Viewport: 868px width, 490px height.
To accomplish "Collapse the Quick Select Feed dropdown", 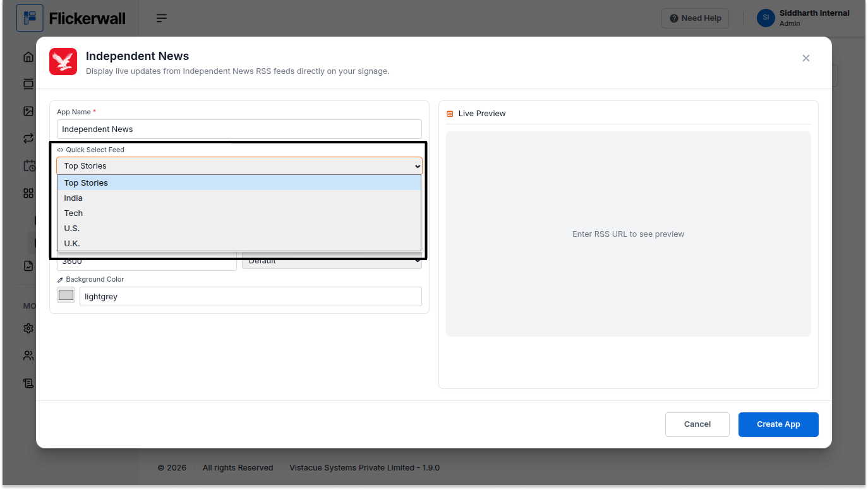I will click(239, 166).
